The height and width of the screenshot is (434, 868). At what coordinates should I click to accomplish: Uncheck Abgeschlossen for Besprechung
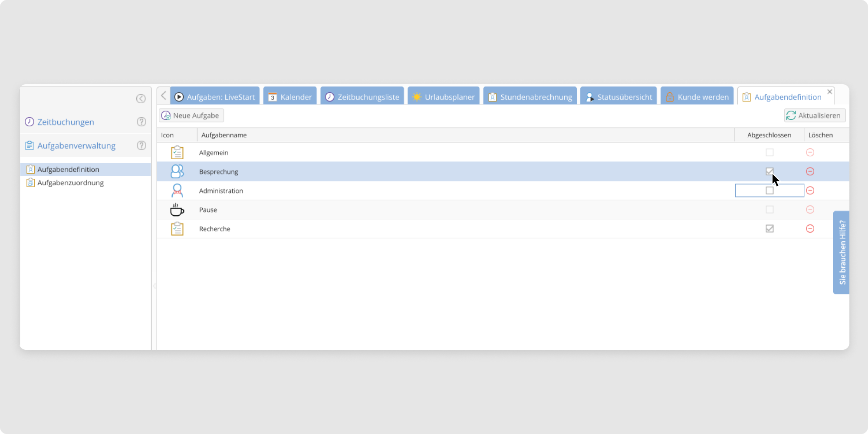769,171
